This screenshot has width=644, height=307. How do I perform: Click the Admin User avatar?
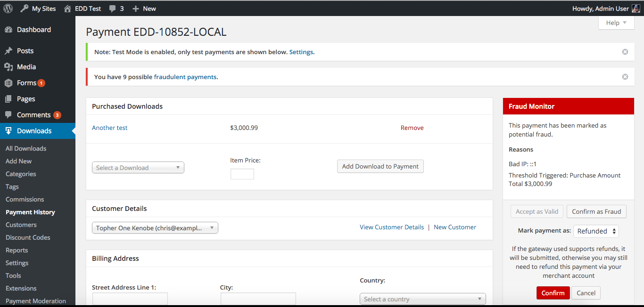point(636,8)
